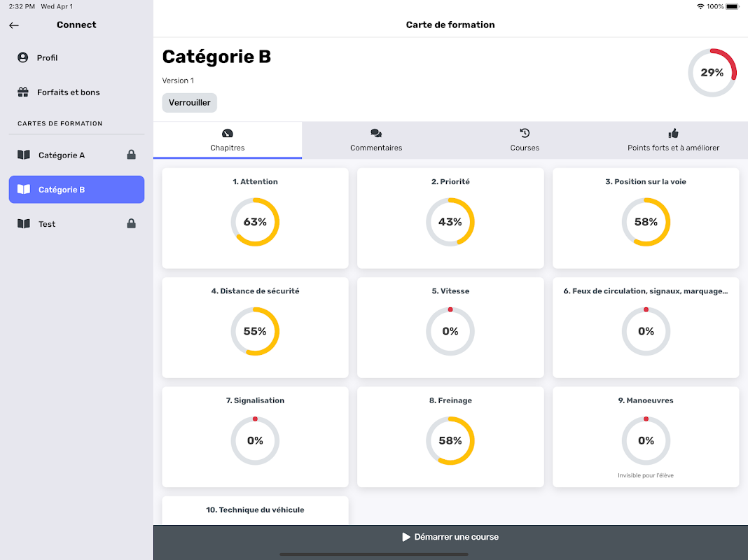Open Forfaits et bons menu entry
748x560 pixels.
(x=76, y=92)
